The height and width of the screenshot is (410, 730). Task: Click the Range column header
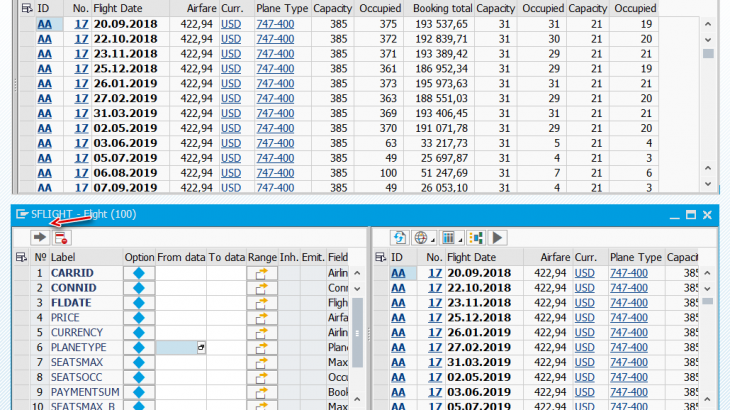point(263,257)
